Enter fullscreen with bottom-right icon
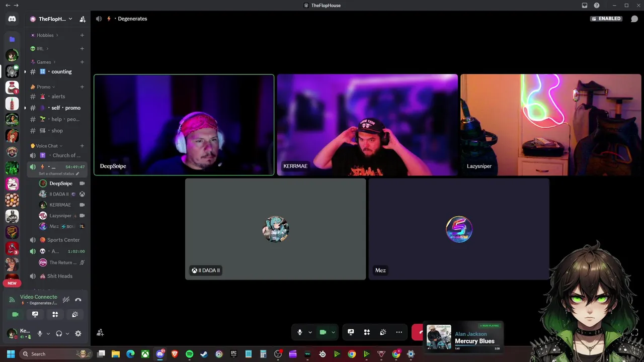Viewport: 644px width, 362px height. coord(634,332)
